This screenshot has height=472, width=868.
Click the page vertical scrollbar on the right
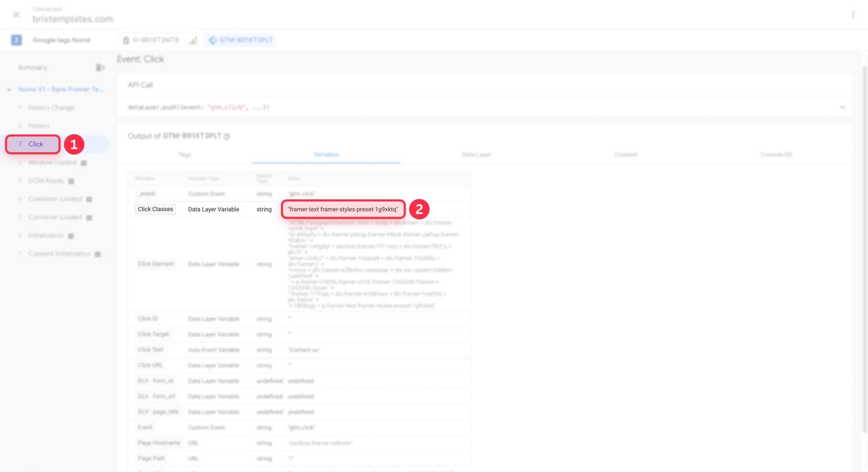point(864,248)
